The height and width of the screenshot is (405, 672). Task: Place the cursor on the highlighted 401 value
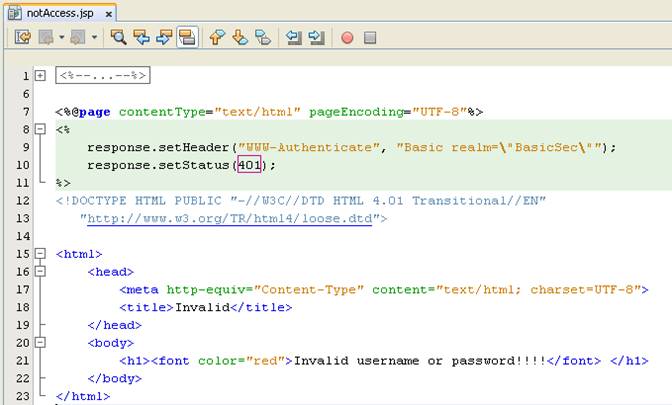tap(249, 165)
